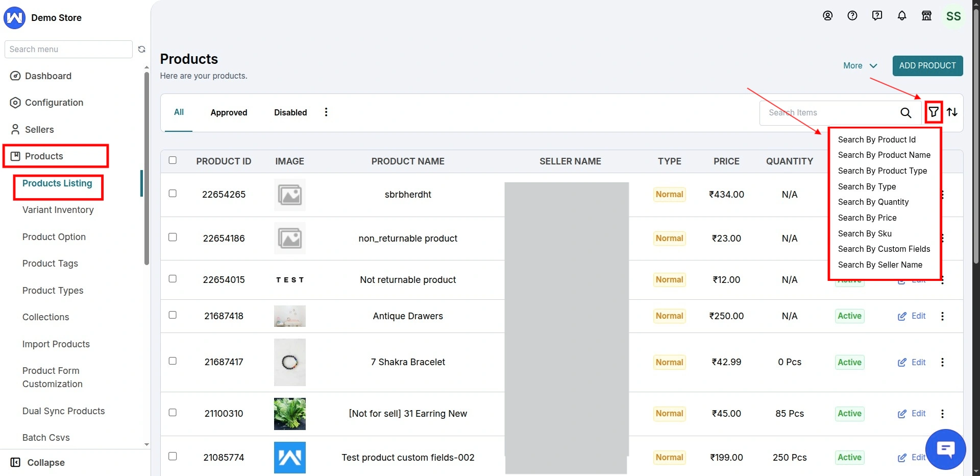Open Sellers from the sidebar
980x476 pixels.
pos(32,130)
